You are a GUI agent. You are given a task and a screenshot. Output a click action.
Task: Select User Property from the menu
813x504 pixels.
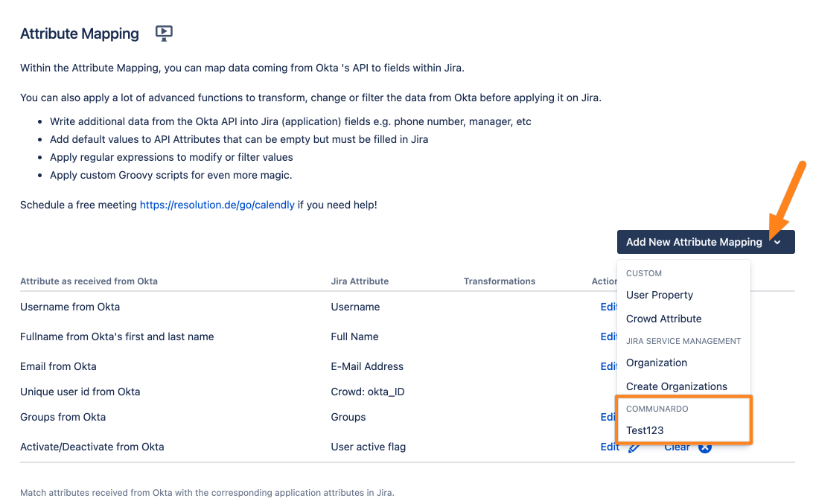point(660,295)
